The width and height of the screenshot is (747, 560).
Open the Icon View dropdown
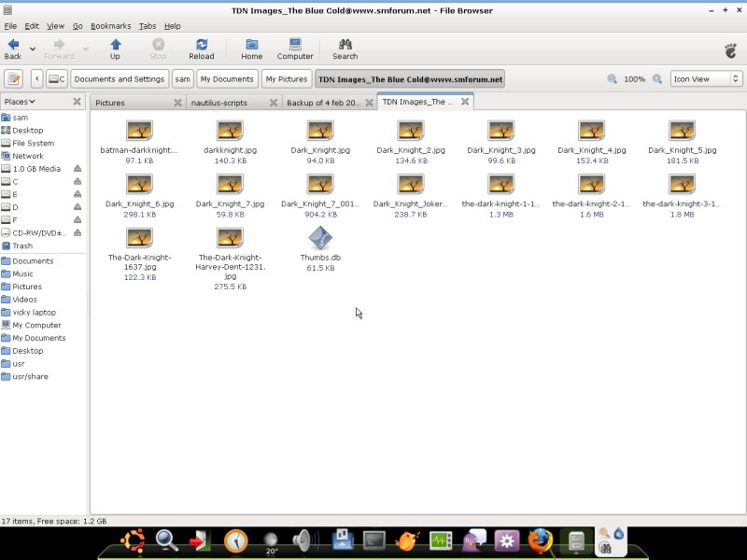[706, 79]
